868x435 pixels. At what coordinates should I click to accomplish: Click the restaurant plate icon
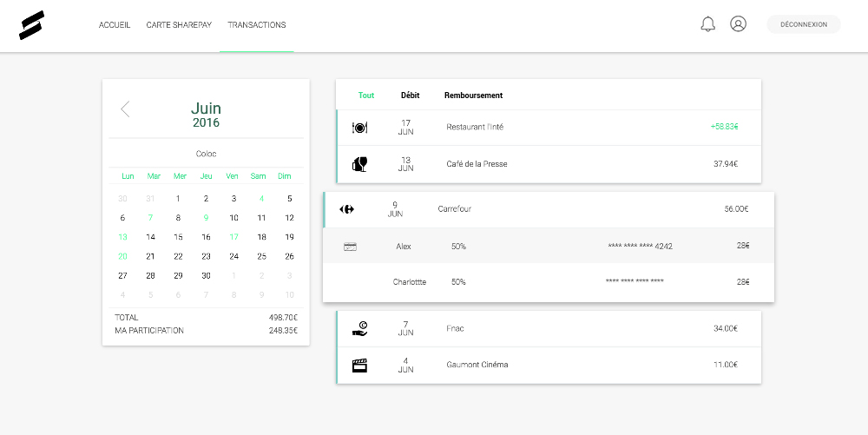coord(360,128)
